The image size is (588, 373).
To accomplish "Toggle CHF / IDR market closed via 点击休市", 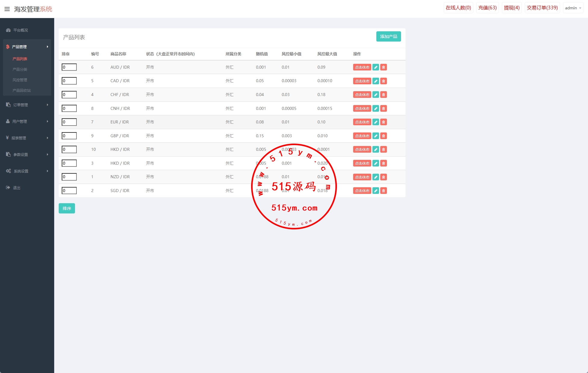I will pyautogui.click(x=362, y=95).
